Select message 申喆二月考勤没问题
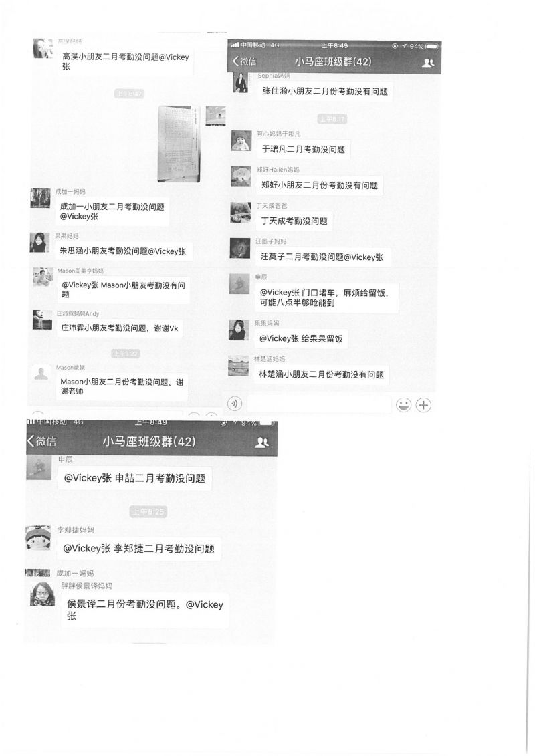This screenshot has width=535, height=756. pos(134,478)
